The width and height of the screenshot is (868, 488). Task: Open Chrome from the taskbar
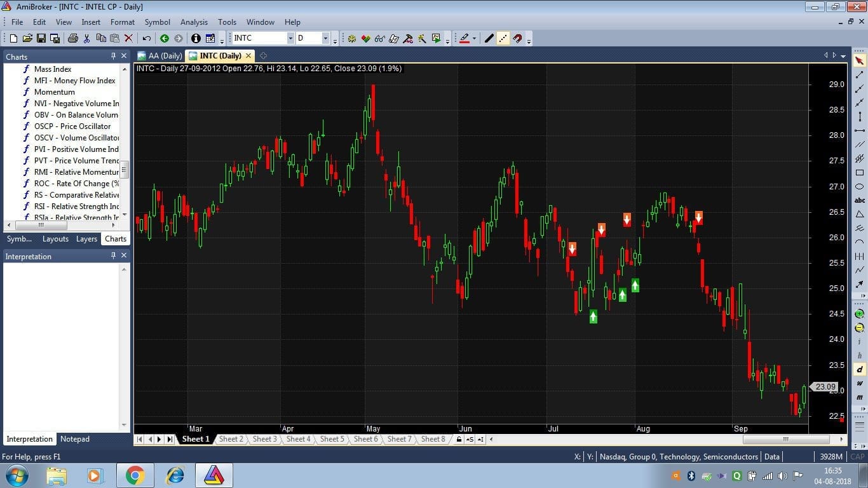click(135, 475)
